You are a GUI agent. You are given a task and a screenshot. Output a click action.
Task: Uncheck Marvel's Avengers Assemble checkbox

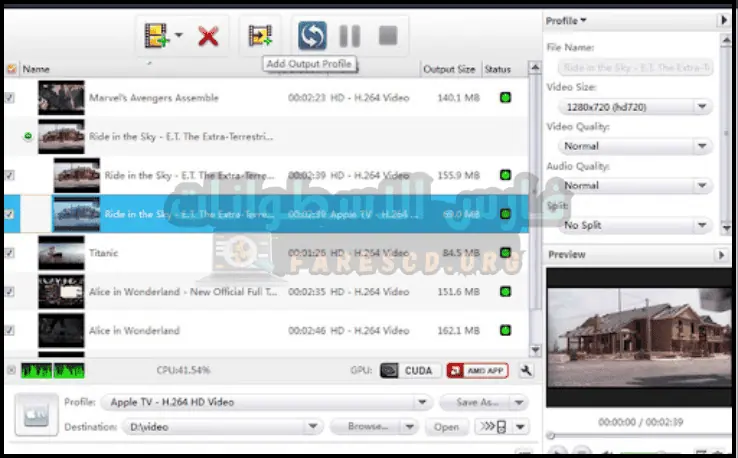point(10,98)
